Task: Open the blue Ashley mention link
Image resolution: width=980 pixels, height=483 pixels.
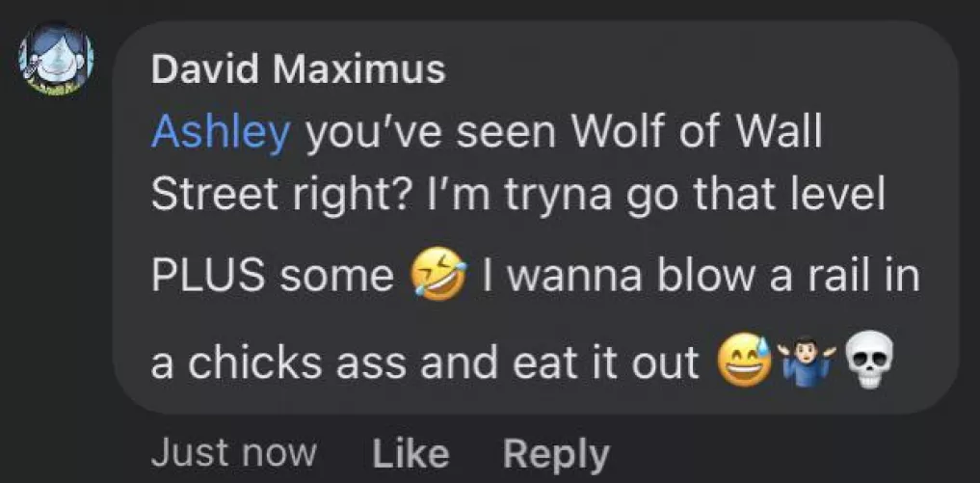Action: (x=220, y=132)
